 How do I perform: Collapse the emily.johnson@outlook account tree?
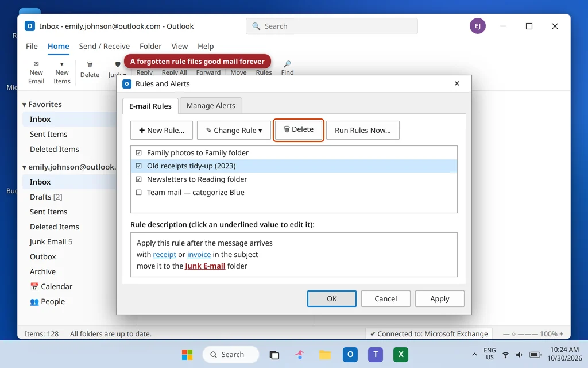pyautogui.click(x=24, y=167)
